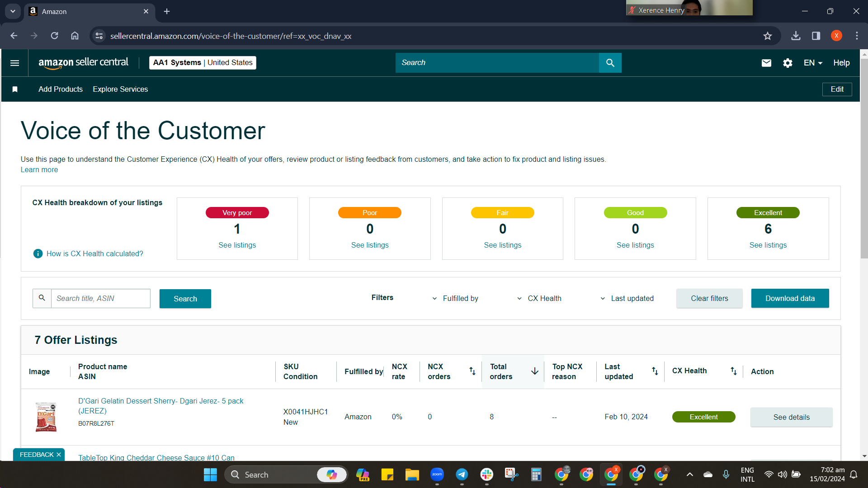The width and height of the screenshot is (868, 488).
Task: Click the page vertical scrollbar
Action: (x=864, y=158)
